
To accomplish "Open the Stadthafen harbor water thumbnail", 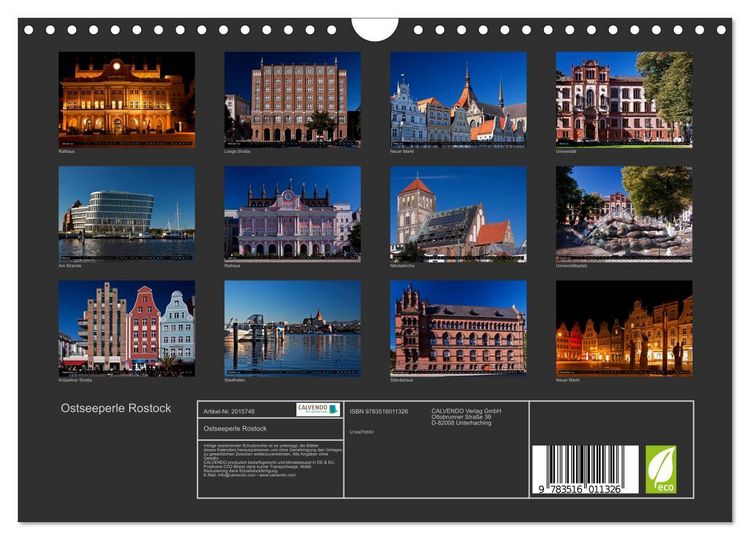I will pyautogui.click(x=293, y=328).
